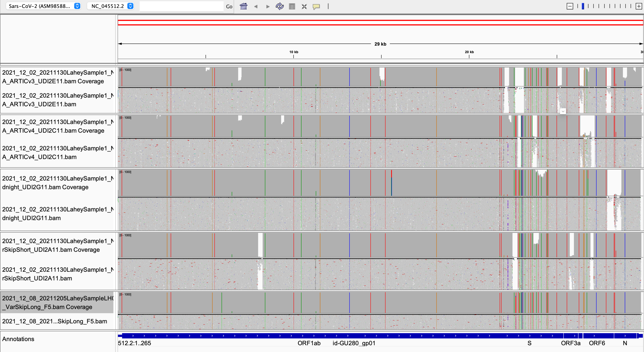Click the Go button
The height and width of the screenshot is (352, 644).
tap(229, 6)
